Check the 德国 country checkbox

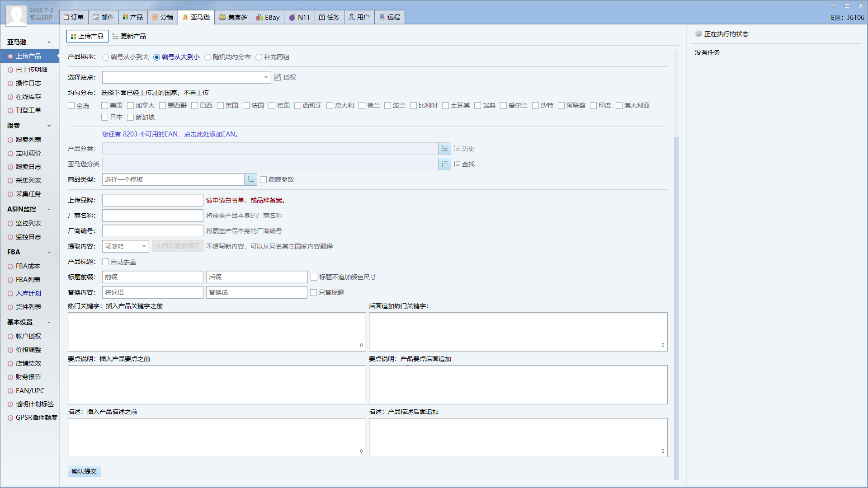point(272,106)
